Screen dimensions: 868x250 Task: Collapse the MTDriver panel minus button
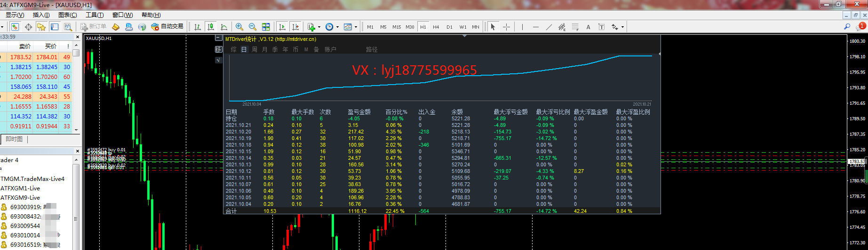[x=218, y=38]
